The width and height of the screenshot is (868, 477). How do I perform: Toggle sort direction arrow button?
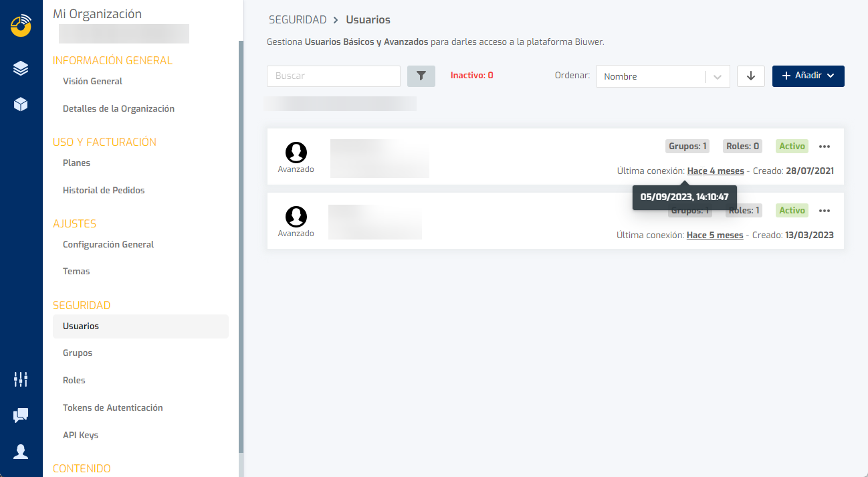pyautogui.click(x=750, y=76)
